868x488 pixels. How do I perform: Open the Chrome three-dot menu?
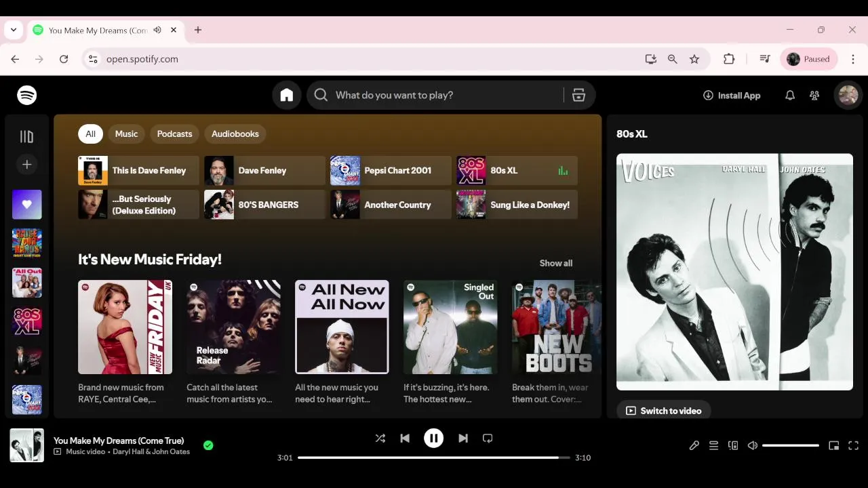point(853,59)
